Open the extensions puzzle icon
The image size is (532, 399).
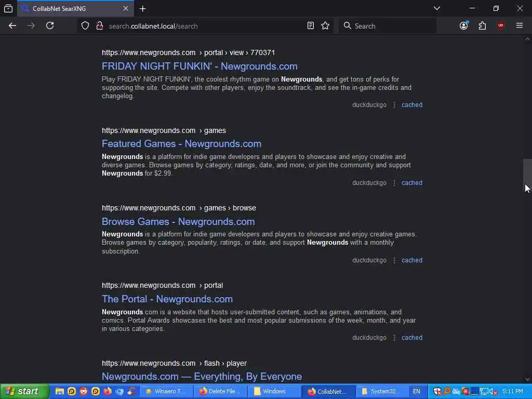482,26
